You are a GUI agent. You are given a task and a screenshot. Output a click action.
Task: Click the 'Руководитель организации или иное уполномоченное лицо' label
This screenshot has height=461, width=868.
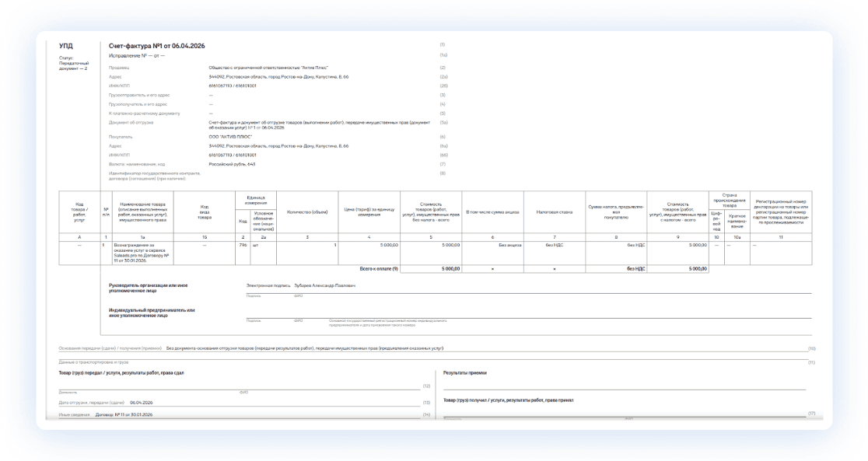coord(148,288)
